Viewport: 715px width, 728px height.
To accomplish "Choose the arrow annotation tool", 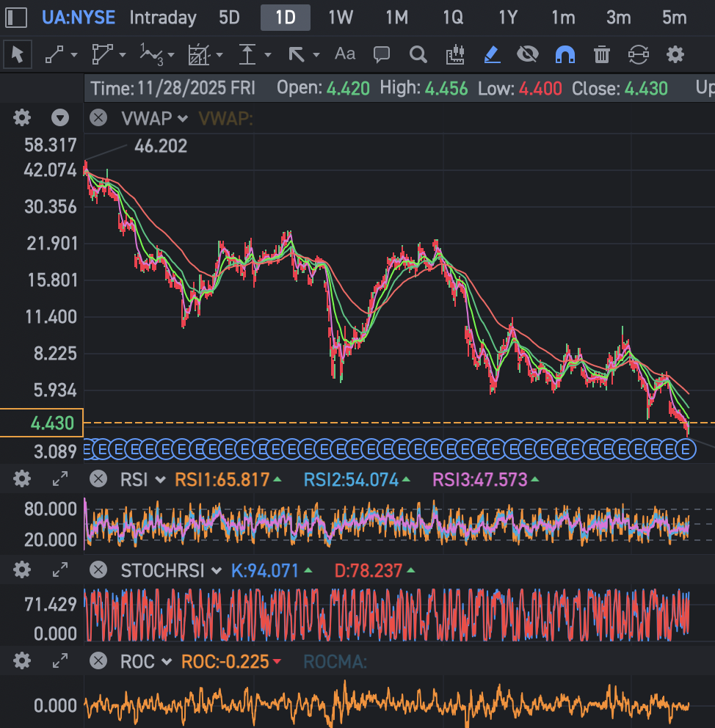I will pos(297,55).
